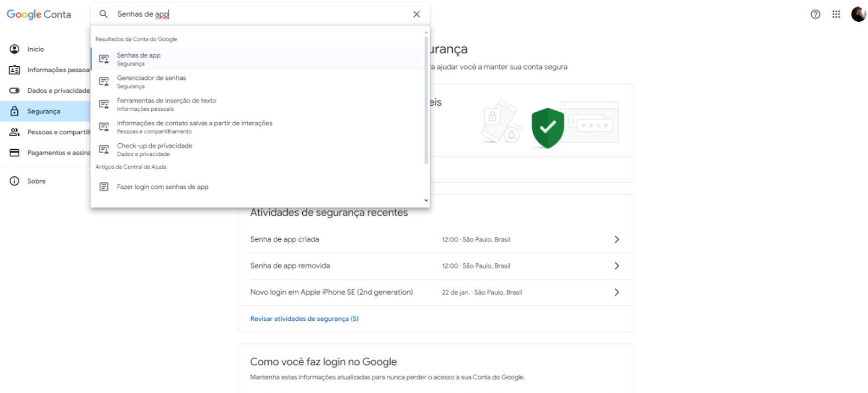This screenshot has height=393, width=868.
Task: Click Resultados da Conta do Google label
Action: coord(136,39)
